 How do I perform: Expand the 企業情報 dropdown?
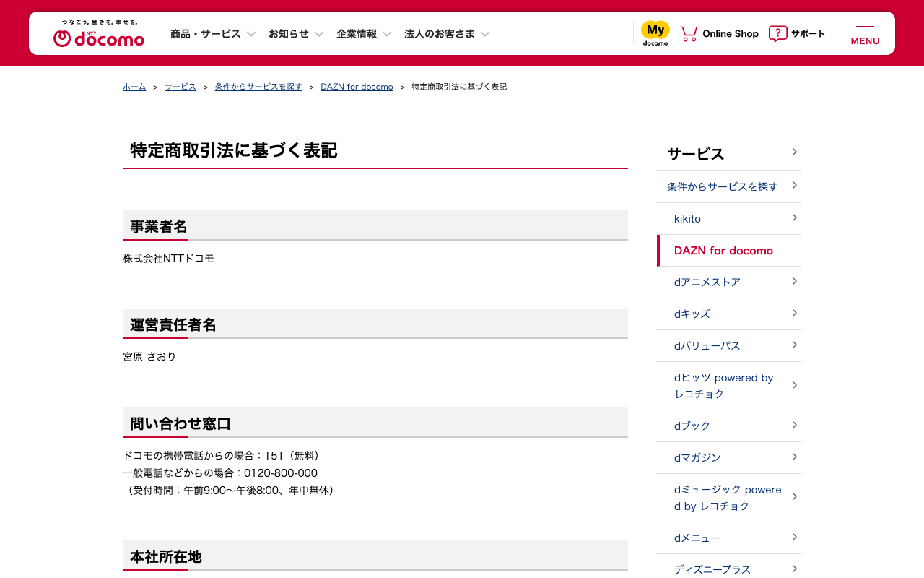[365, 34]
